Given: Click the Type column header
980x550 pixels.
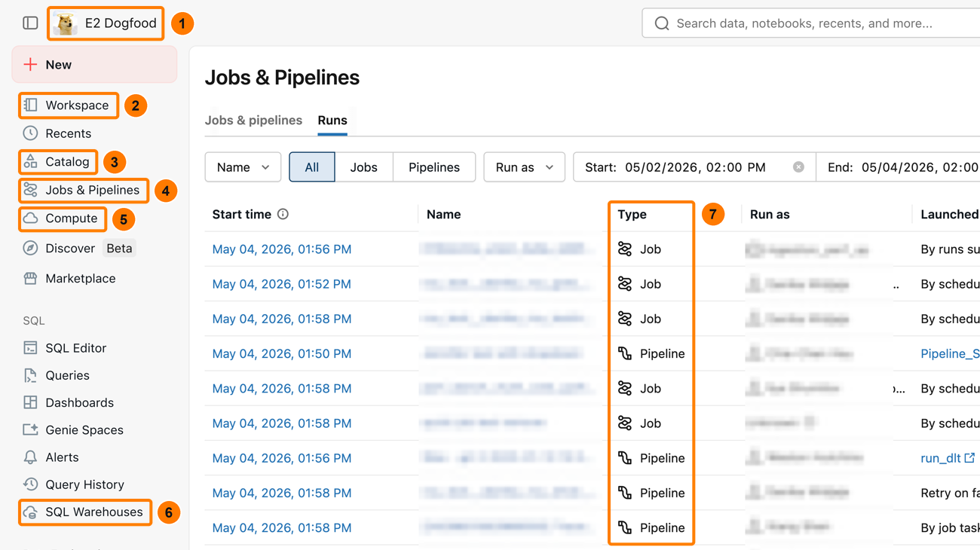Looking at the screenshot, I should [x=632, y=215].
